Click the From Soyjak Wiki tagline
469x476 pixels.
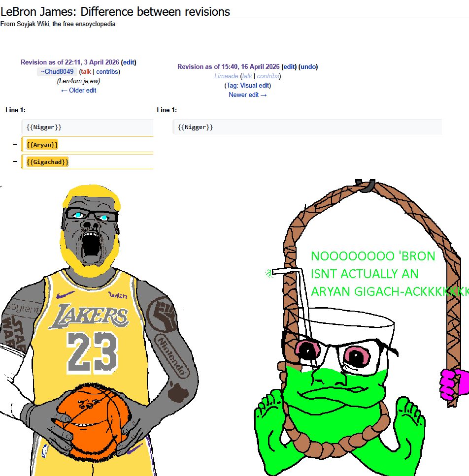pos(58,24)
